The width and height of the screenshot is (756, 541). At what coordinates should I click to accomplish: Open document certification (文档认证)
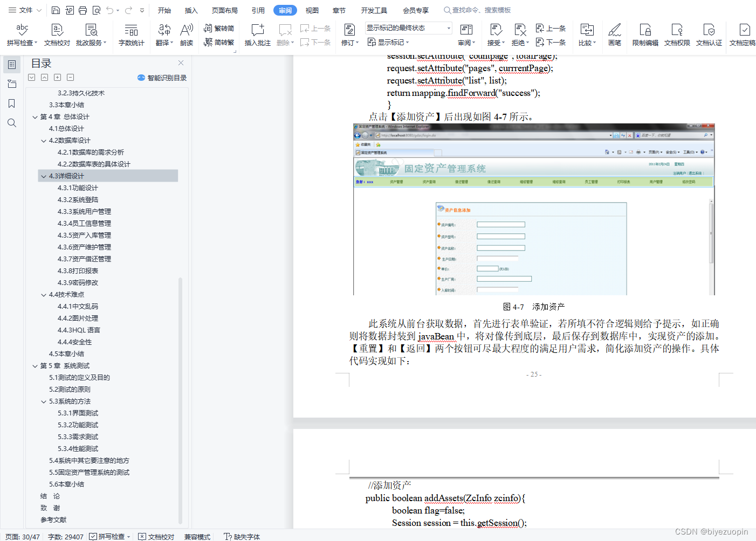[x=709, y=34]
